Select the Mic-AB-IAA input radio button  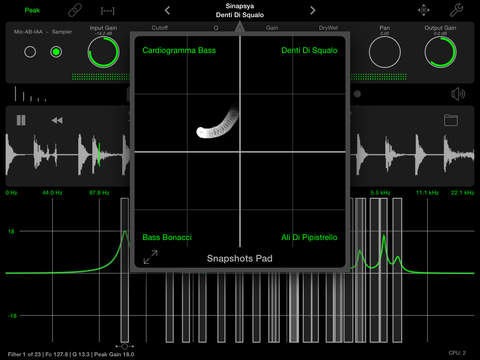click(30, 52)
